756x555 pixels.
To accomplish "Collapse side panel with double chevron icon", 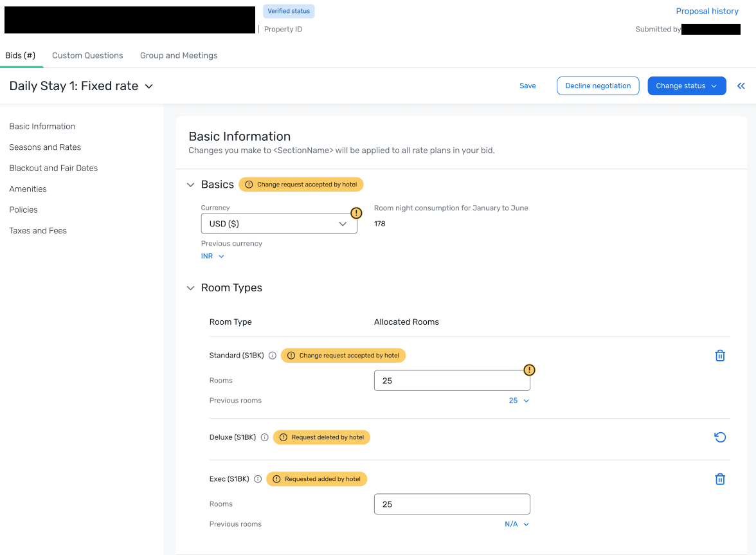I will coord(741,86).
